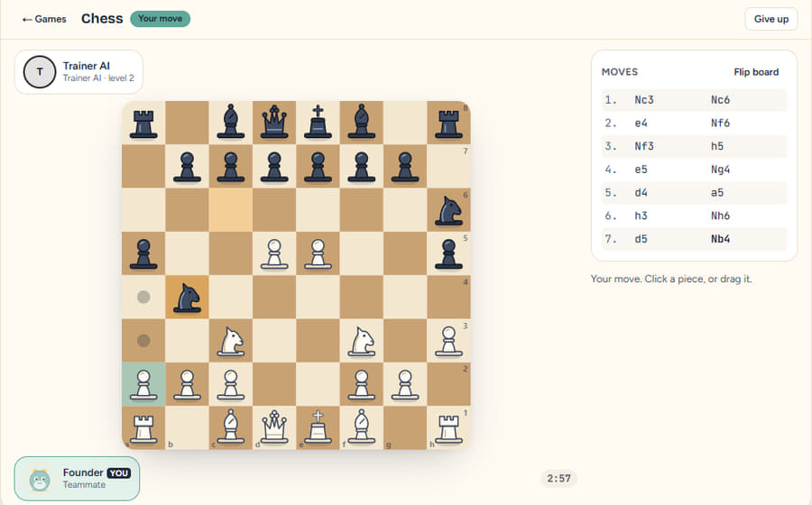Open the Trainer AI player card
The image size is (812, 505).
tap(78, 72)
